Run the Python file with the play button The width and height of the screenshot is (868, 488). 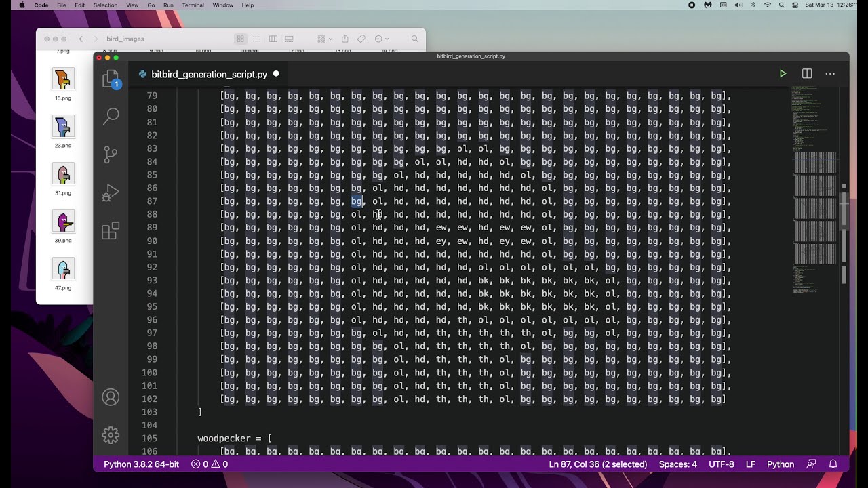coord(783,73)
